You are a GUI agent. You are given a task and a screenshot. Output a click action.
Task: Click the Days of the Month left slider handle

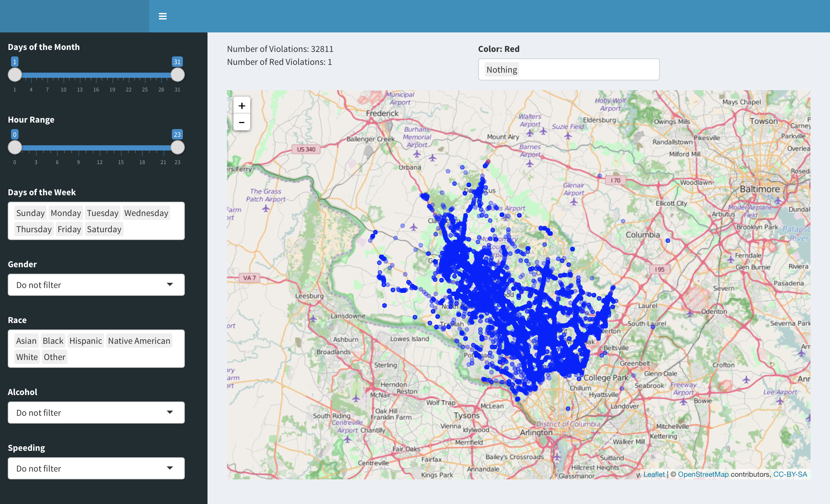click(15, 75)
